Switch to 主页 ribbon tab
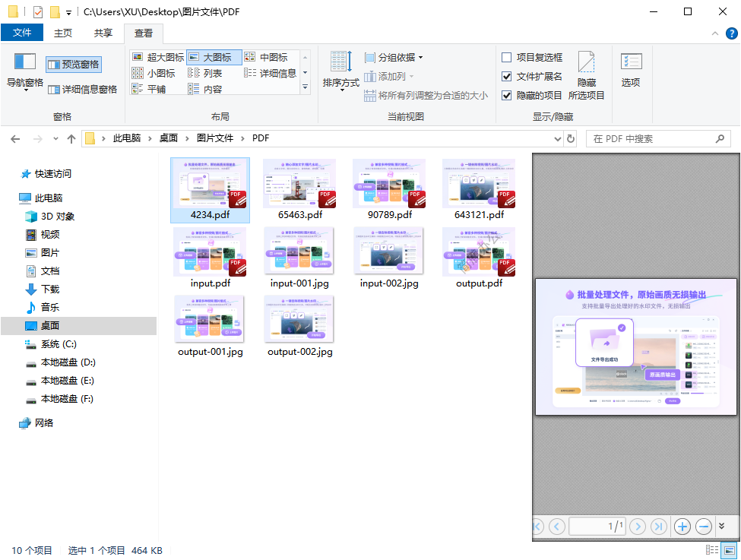 tap(63, 33)
